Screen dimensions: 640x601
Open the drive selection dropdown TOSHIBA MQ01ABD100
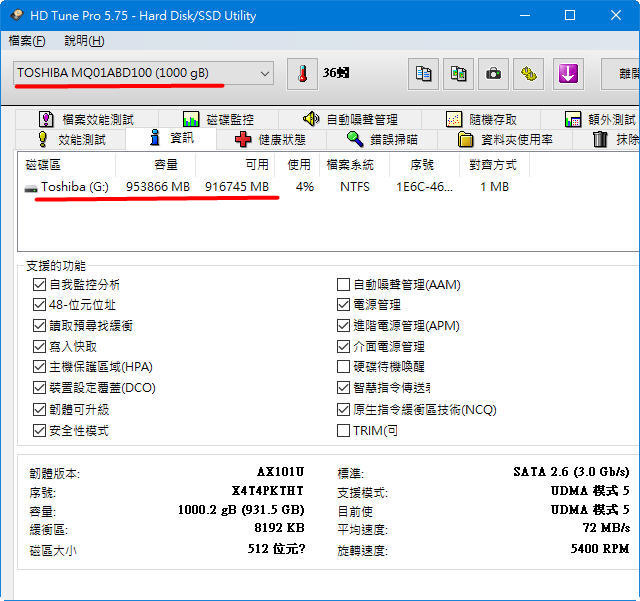143,73
